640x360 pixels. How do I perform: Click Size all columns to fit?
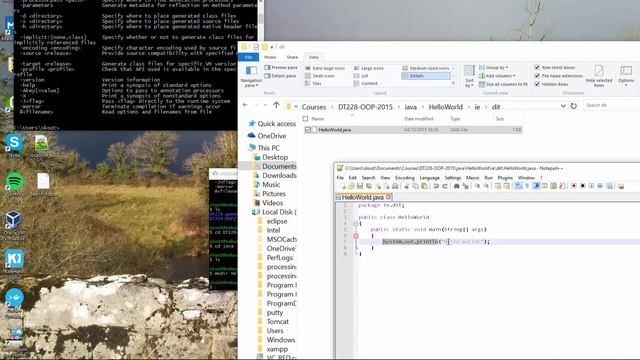click(x=503, y=84)
